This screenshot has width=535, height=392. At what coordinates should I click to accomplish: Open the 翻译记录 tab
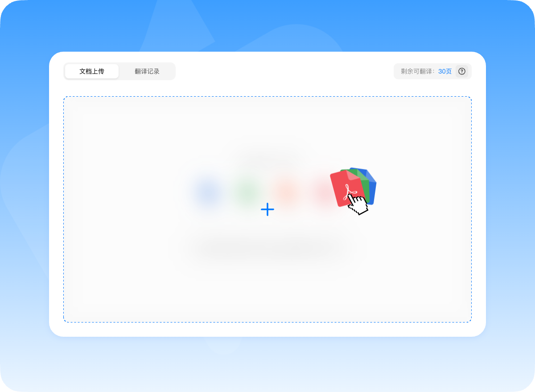point(147,71)
